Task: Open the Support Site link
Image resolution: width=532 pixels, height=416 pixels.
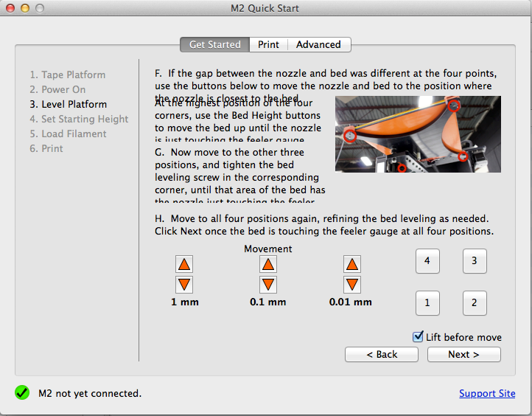Action: point(487,393)
